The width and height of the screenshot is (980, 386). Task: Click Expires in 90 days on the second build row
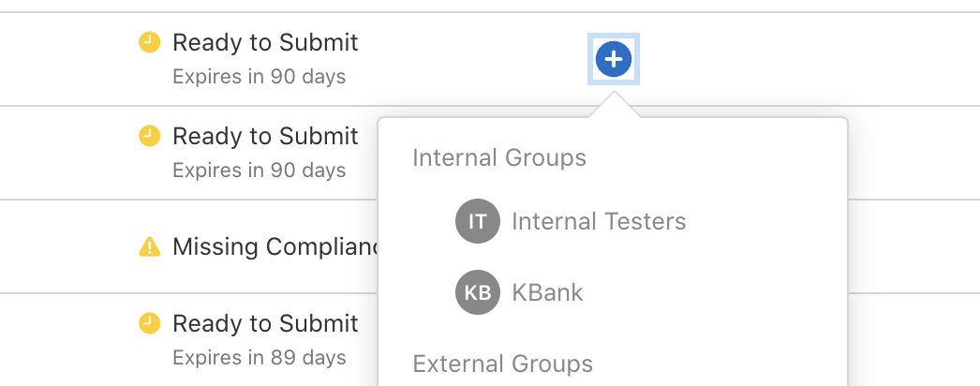pos(260,170)
